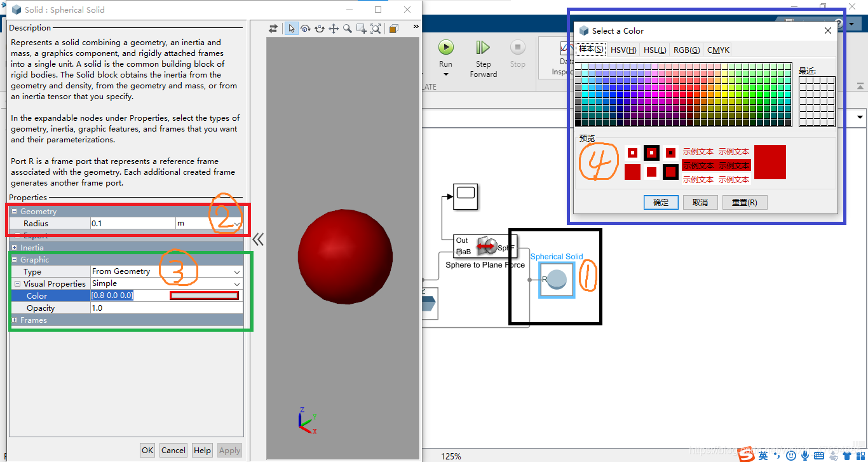868x462 pixels.
Task: Close the Select a Color dialog
Action: tap(827, 31)
